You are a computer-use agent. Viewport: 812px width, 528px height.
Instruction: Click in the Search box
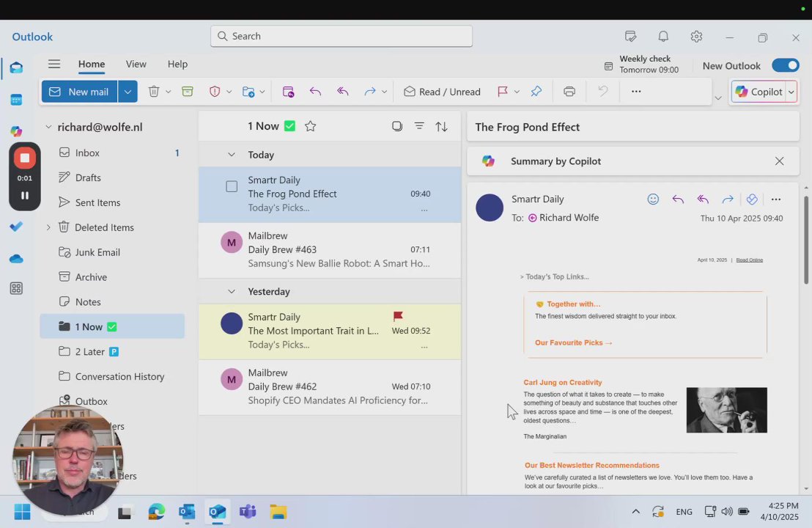[342, 36]
